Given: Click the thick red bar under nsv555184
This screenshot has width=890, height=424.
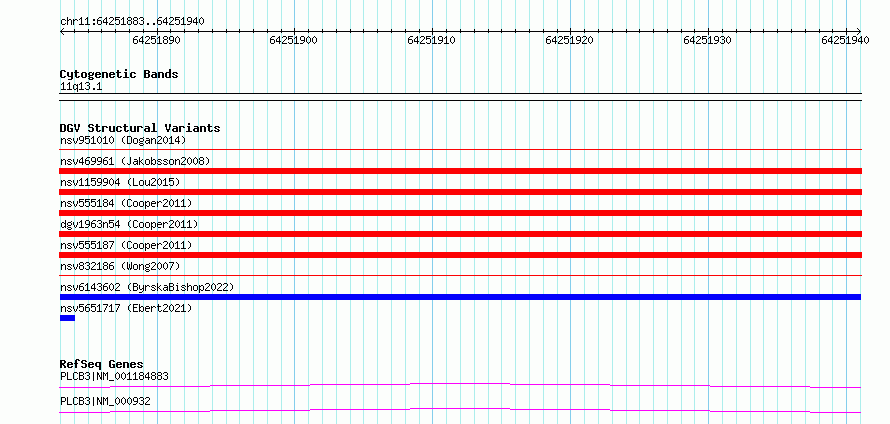Looking at the screenshot, I should click(460, 213).
